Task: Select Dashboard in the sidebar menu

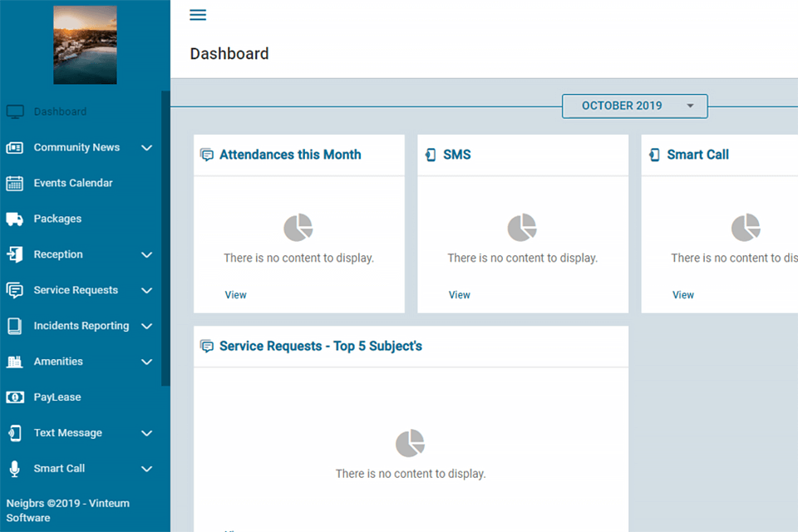Action: click(60, 111)
